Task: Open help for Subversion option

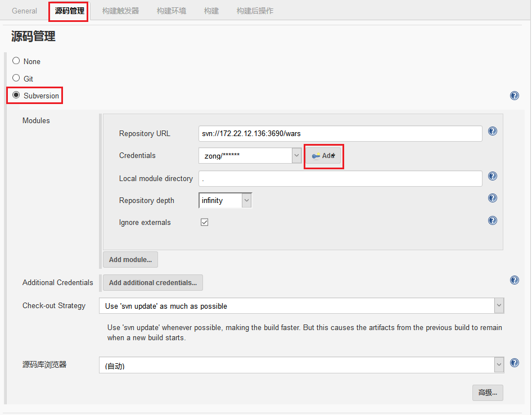Action: coord(514,96)
